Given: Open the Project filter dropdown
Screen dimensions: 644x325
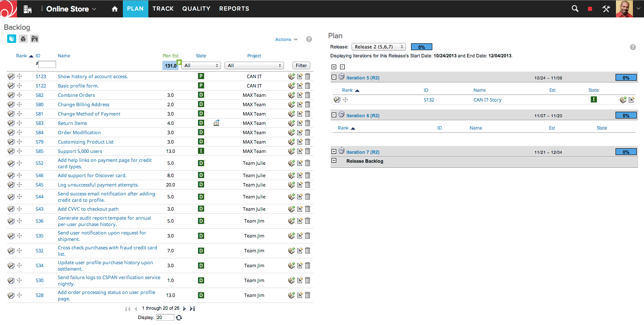Looking at the screenshot, I should click(x=254, y=65).
